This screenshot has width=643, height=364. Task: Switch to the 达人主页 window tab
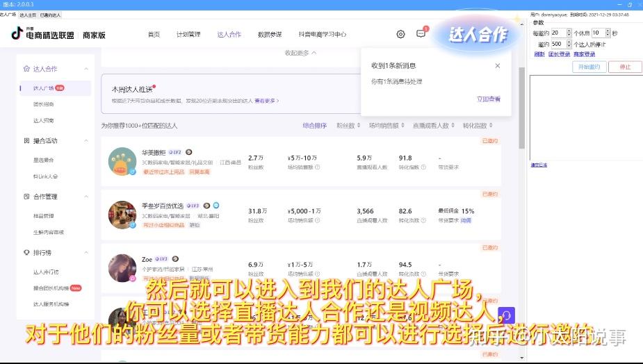28,15
